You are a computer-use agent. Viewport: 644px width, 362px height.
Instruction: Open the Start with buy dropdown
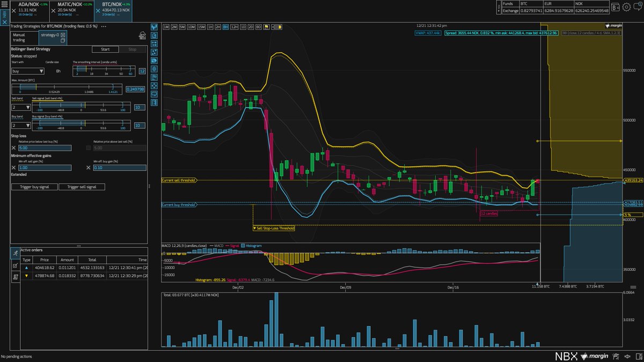click(28, 71)
